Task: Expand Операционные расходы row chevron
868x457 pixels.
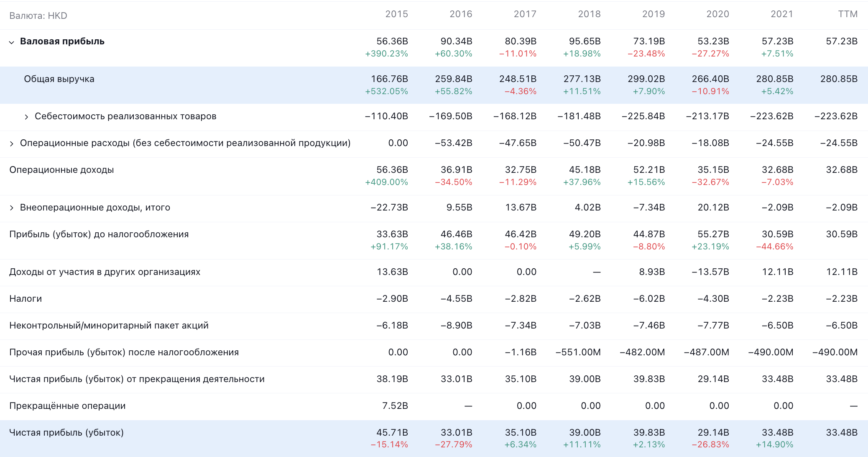Action: pyautogui.click(x=12, y=144)
